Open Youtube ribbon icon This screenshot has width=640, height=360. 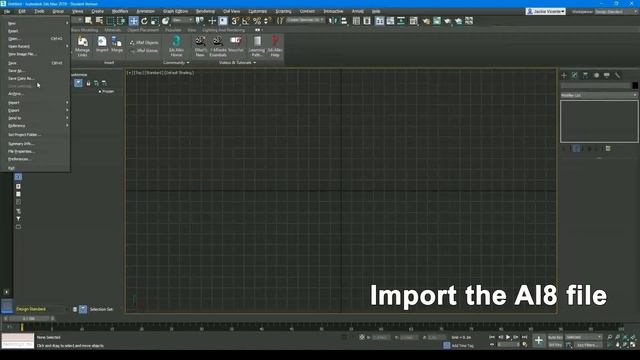click(236, 44)
